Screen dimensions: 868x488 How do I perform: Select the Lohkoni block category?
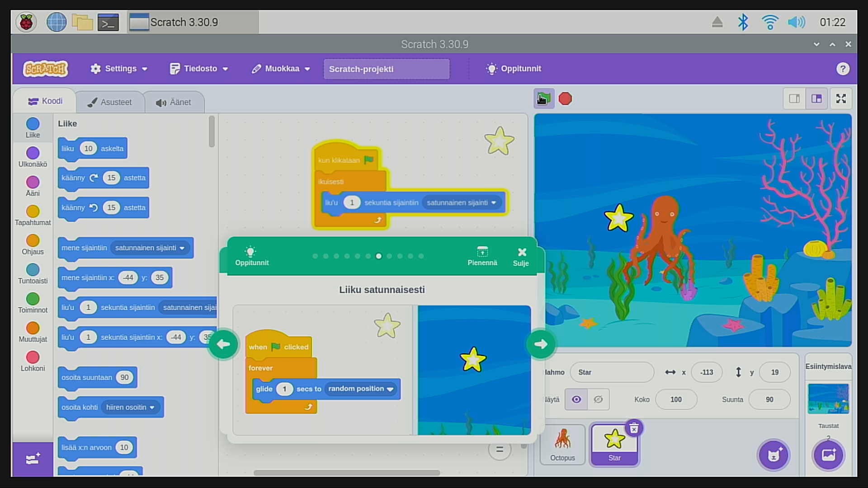click(33, 361)
